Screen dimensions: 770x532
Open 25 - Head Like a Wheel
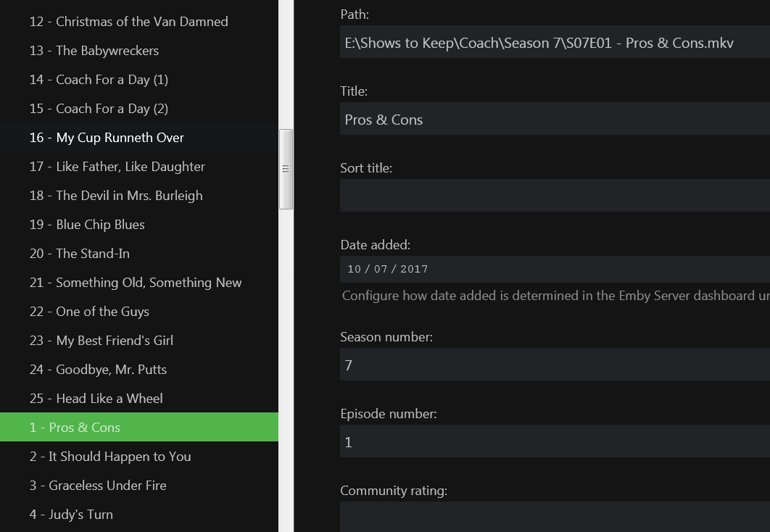(x=96, y=399)
